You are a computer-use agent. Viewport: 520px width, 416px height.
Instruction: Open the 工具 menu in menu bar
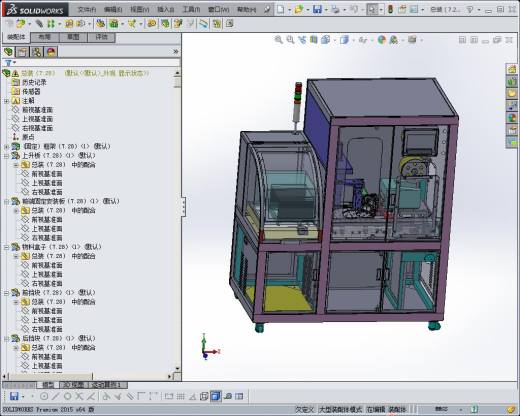[x=191, y=10]
